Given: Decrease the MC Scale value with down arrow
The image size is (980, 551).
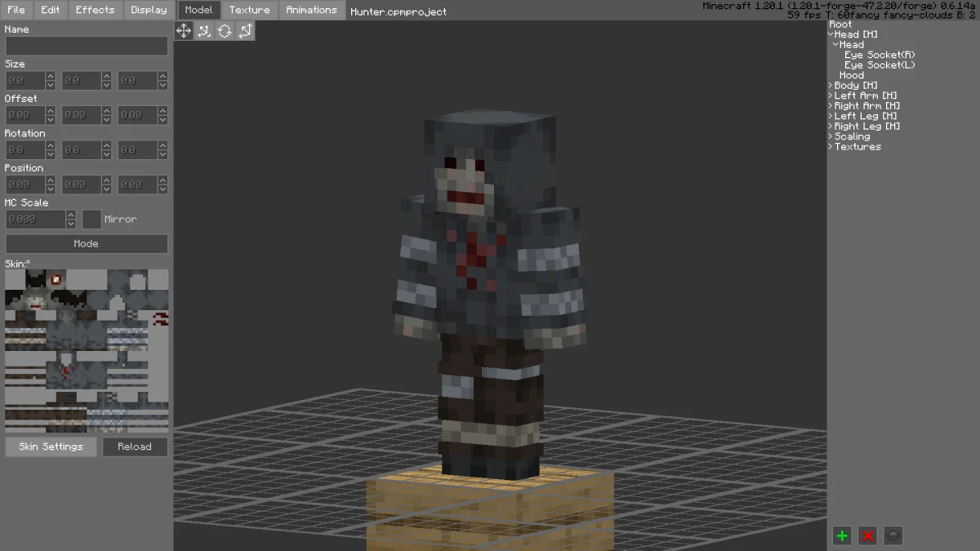Looking at the screenshot, I should click(71, 224).
